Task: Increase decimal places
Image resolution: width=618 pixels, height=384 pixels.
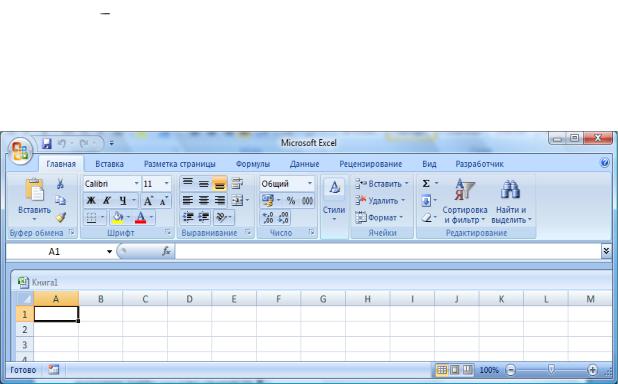Action: [x=268, y=217]
